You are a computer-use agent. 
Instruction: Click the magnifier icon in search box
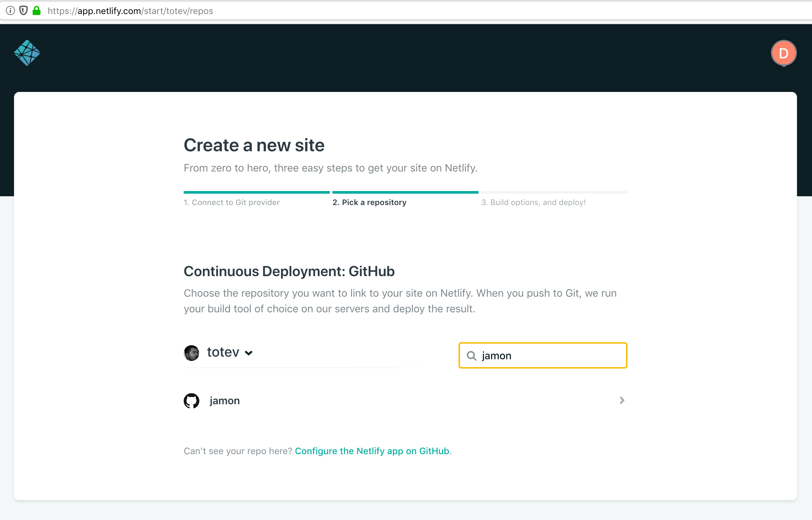point(471,356)
